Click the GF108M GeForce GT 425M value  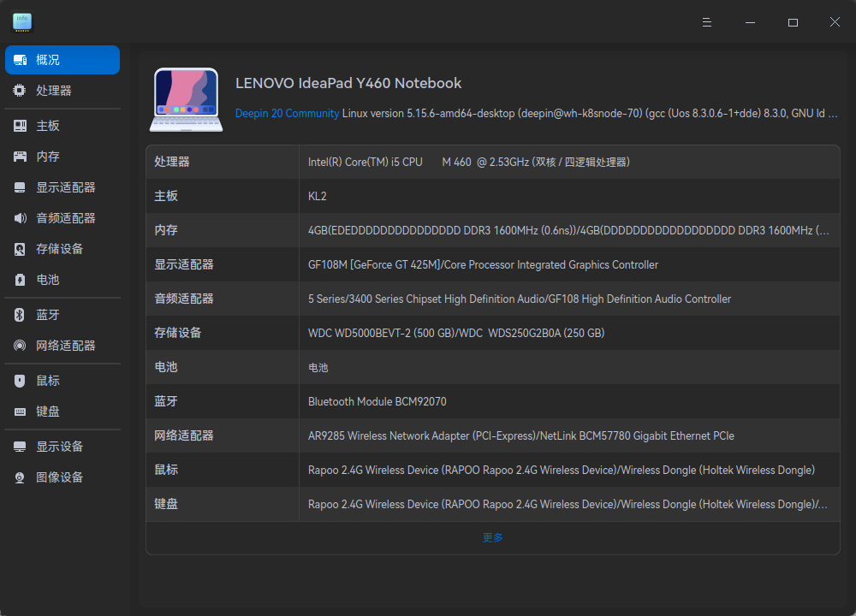pyautogui.click(x=483, y=264)
